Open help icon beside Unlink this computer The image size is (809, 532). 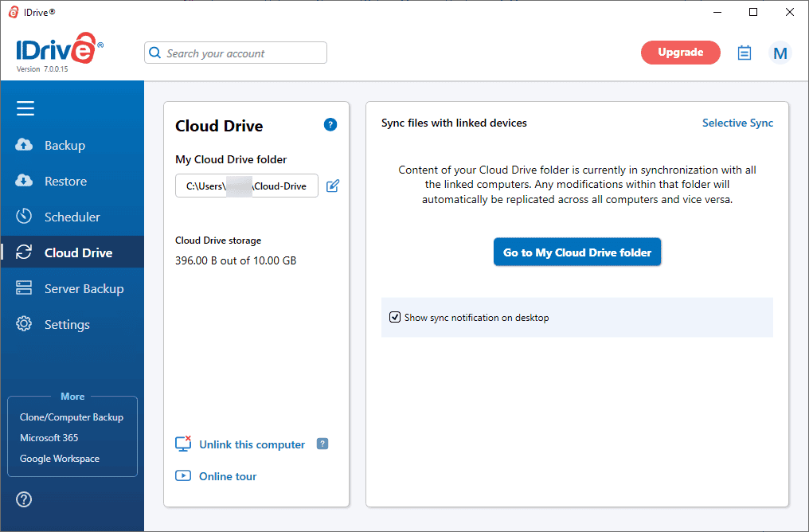(322, 444)
